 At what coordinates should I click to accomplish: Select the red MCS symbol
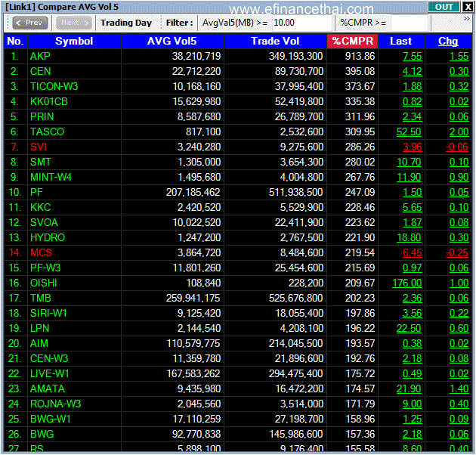[x=41, y=252]
